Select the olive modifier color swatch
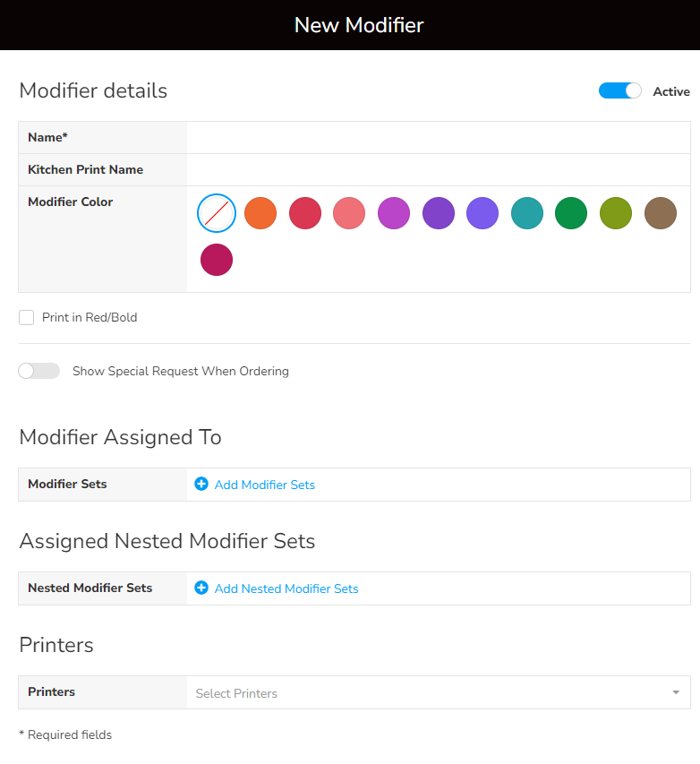This screenshot has height=764, width=700. pos(616,213)
